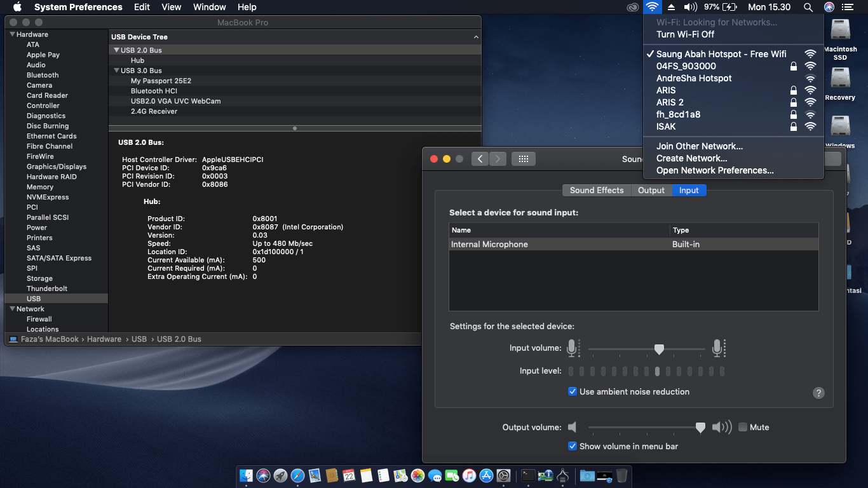Click the volume icon in menu bar
The image size is (868, 488).
click(690, 7)
